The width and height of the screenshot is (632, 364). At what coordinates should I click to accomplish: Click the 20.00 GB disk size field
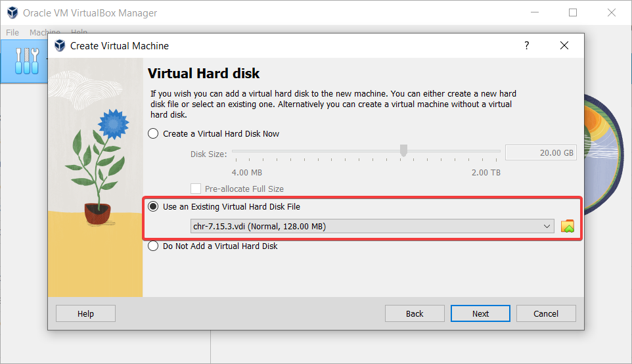(x=540, y=153)
